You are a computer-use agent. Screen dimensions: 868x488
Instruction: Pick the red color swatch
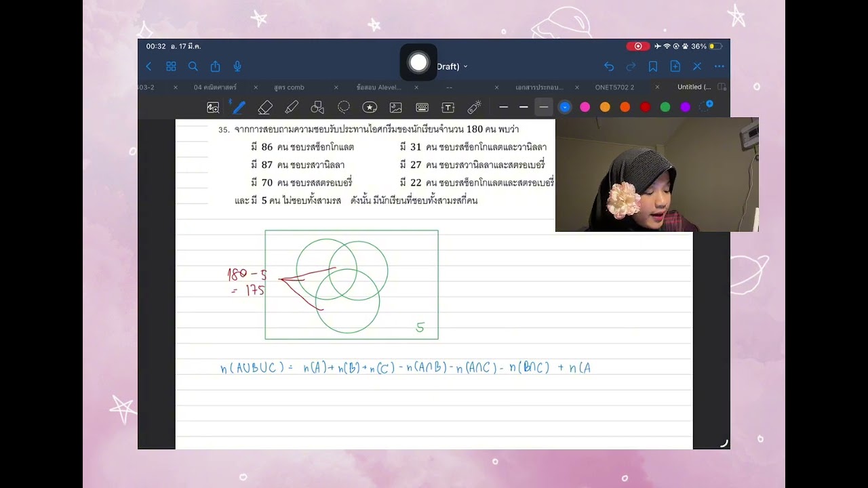point(646,107)
